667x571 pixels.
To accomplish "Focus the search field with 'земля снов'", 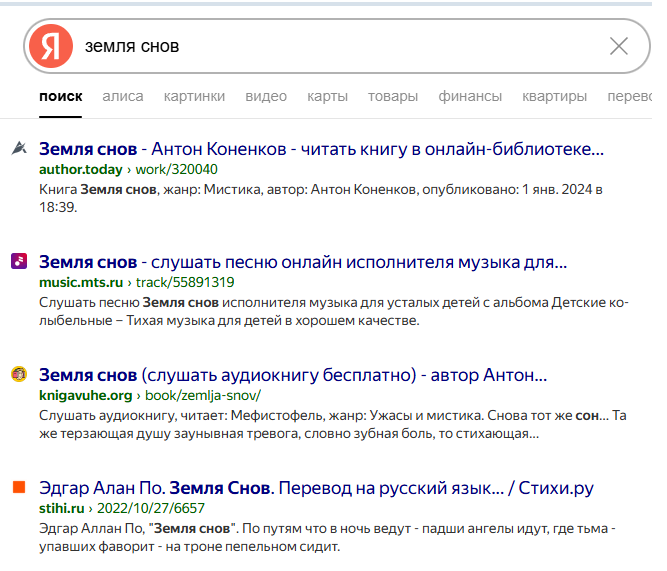I will click(x=330, y=46).
